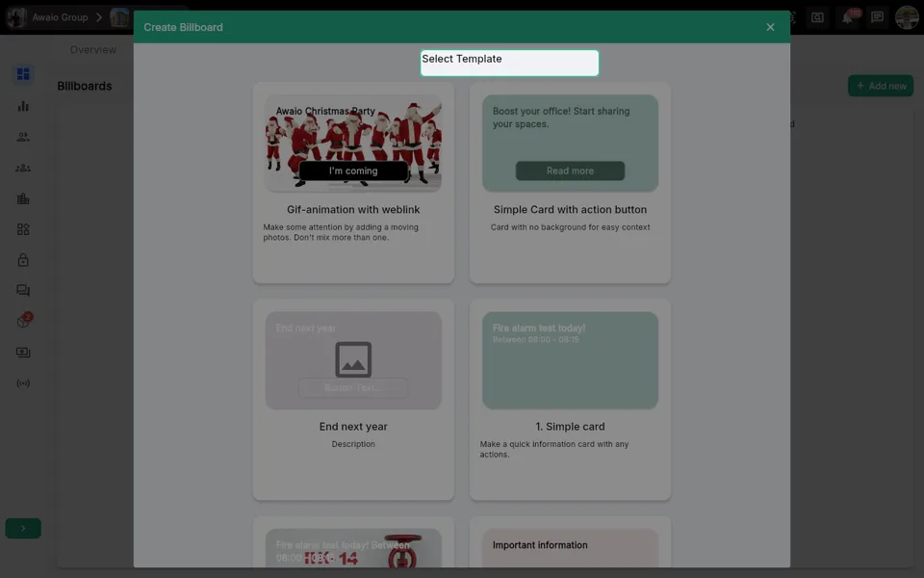This screenshot has height=578, width=924.
Task: Click the Important information card preview
Action: 570,548
